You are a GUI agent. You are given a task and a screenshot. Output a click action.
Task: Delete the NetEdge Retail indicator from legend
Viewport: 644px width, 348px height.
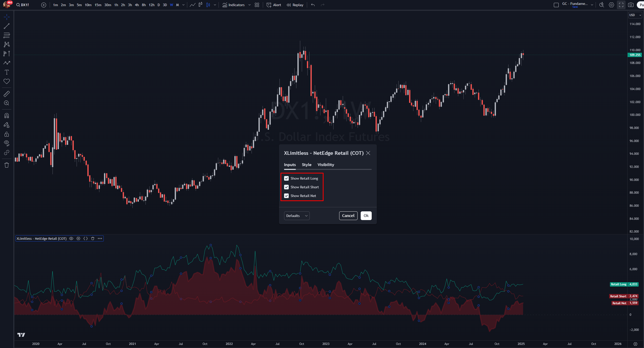(x=93, y=238)
